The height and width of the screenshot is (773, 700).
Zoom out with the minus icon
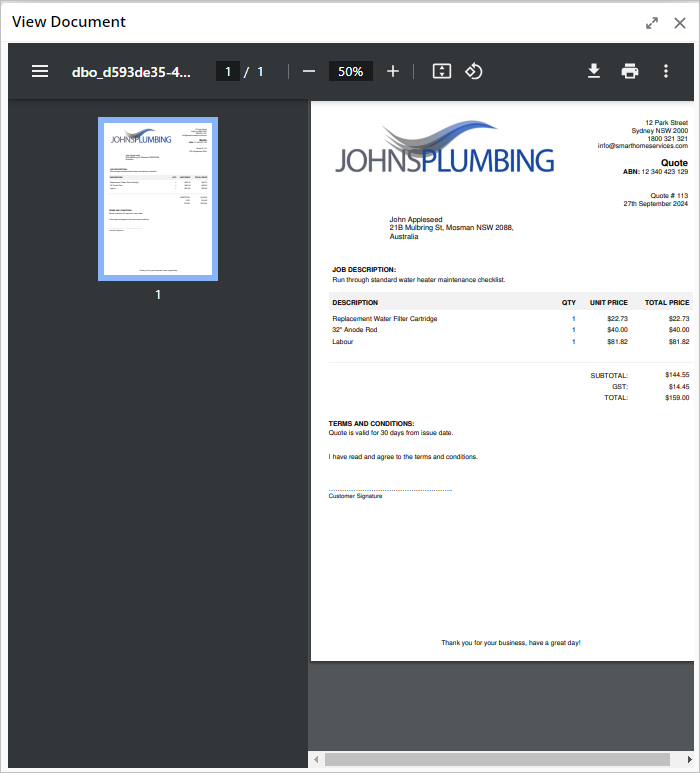pos(309,71)
